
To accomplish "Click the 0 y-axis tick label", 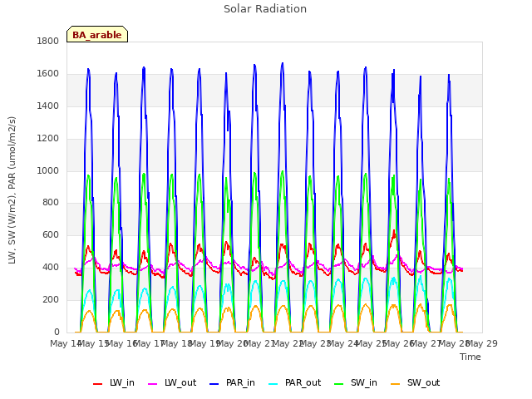I will point(57,332).
